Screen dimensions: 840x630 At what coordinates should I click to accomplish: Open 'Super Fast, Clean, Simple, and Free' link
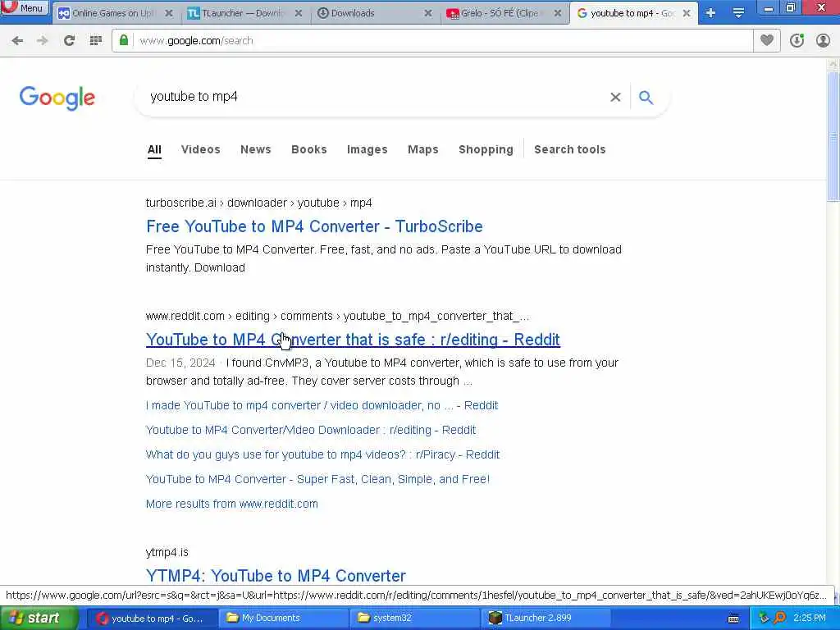coord(317,479)
